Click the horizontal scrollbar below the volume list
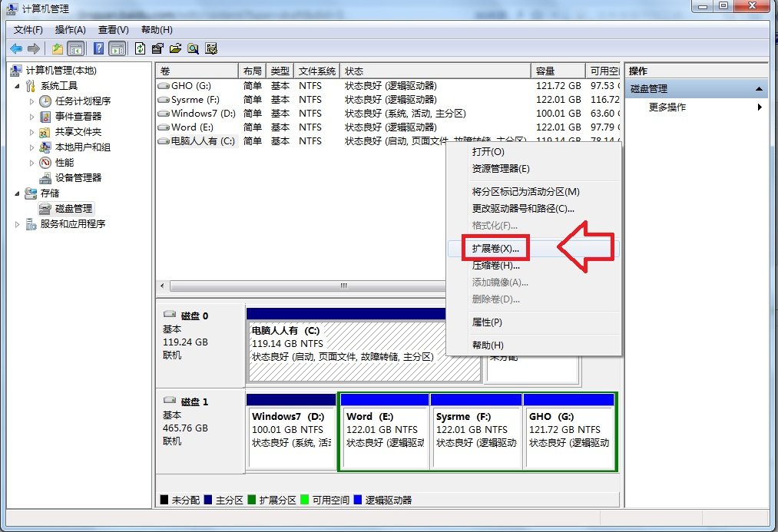This screenshot has width=778, height=532. click(342, 286)
